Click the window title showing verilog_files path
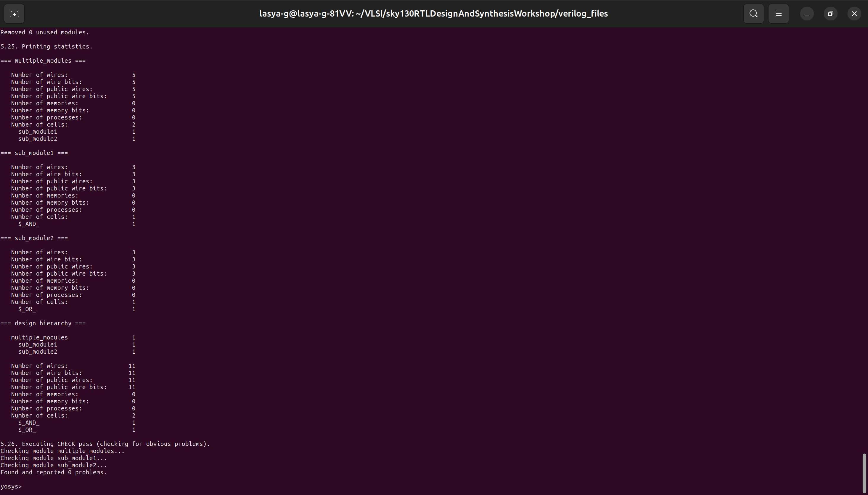 [x=433, y=13]
